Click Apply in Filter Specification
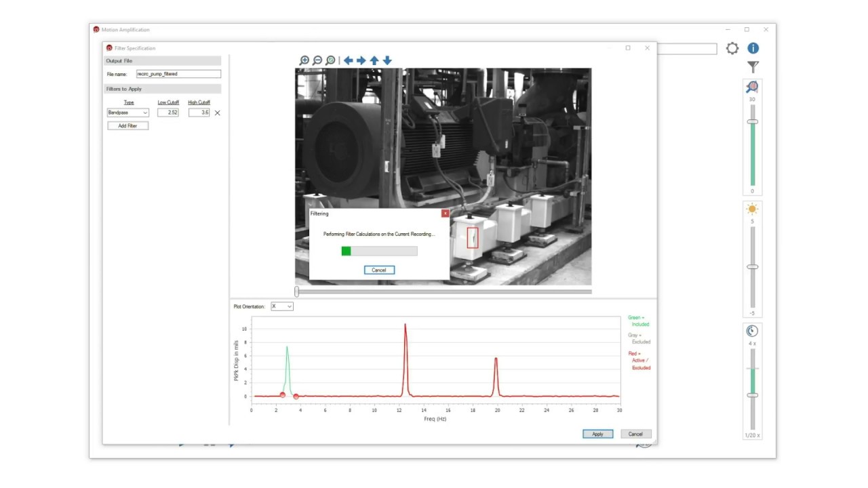 [x=597, y=434]
